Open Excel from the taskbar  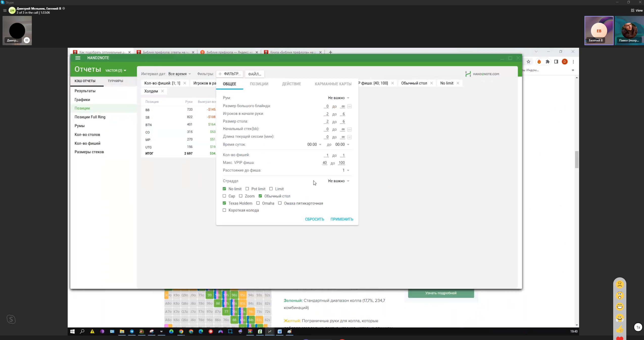[x=260, y=331]
